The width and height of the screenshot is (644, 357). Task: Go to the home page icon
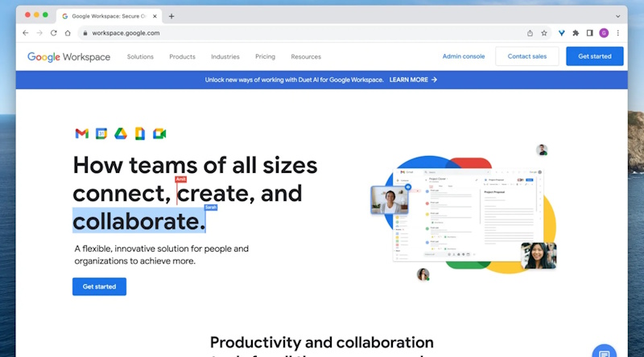pos(68,33)
